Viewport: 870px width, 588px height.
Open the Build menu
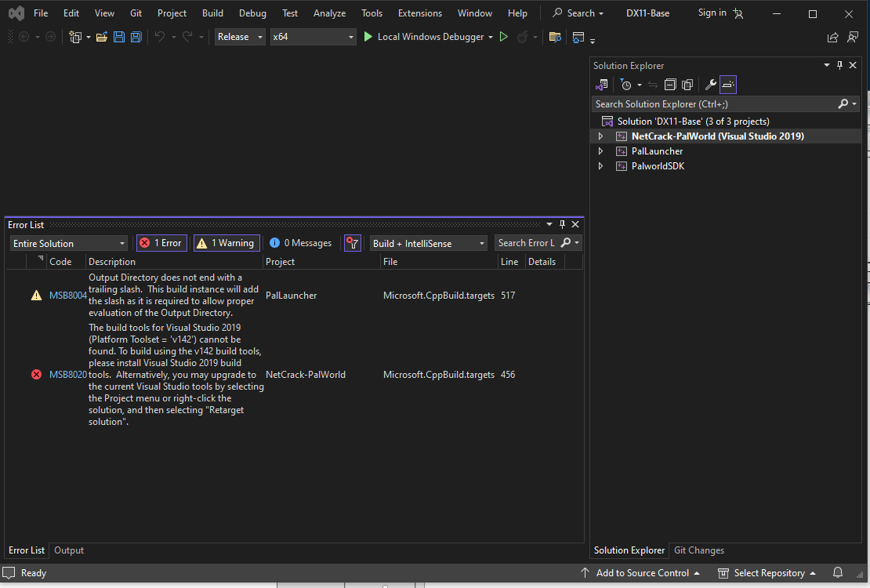[x=212, y=13]
